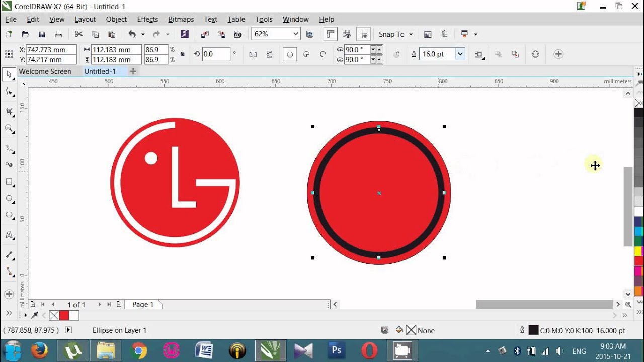Select the Freehand tool
Viewport: 644px width, 362px height.
click(x=9, y=148)
